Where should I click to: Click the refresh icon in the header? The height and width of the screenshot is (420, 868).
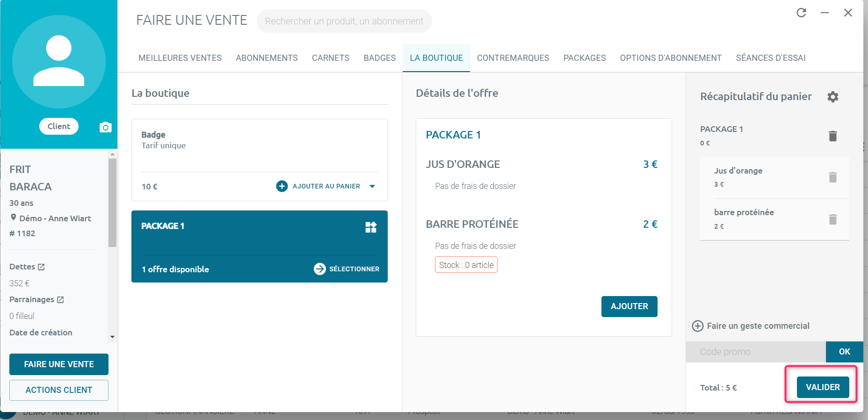tap(802, 13)
